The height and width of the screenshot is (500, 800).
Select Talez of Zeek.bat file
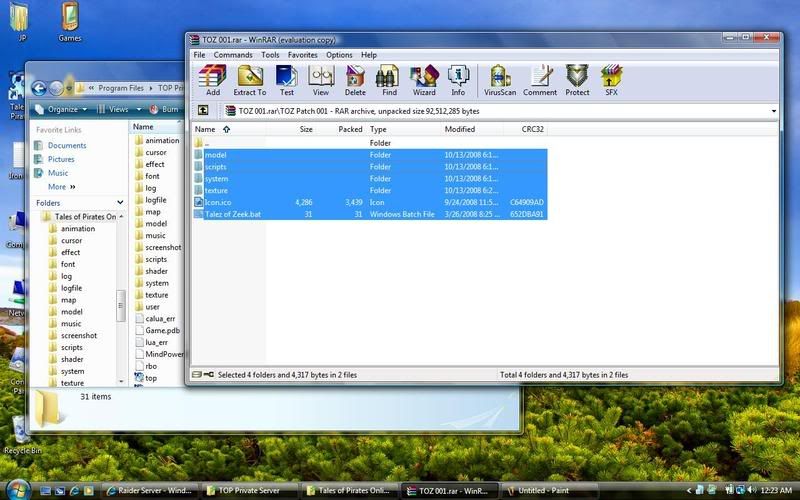[233, 214]
